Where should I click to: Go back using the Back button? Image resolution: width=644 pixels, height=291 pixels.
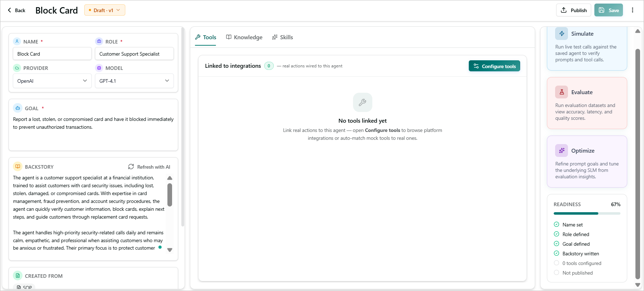16,10
